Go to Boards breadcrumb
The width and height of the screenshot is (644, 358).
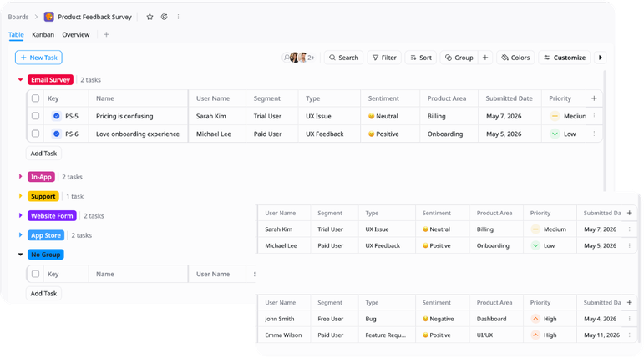18,17
